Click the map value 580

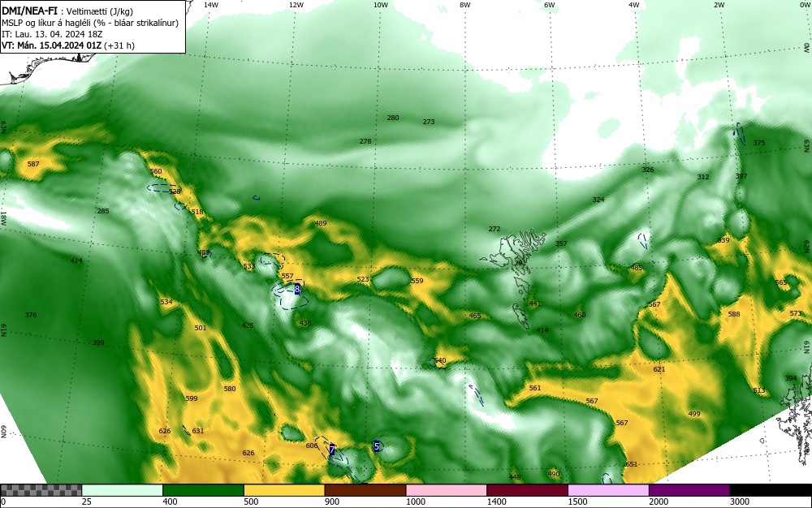(x=230, y=389)
